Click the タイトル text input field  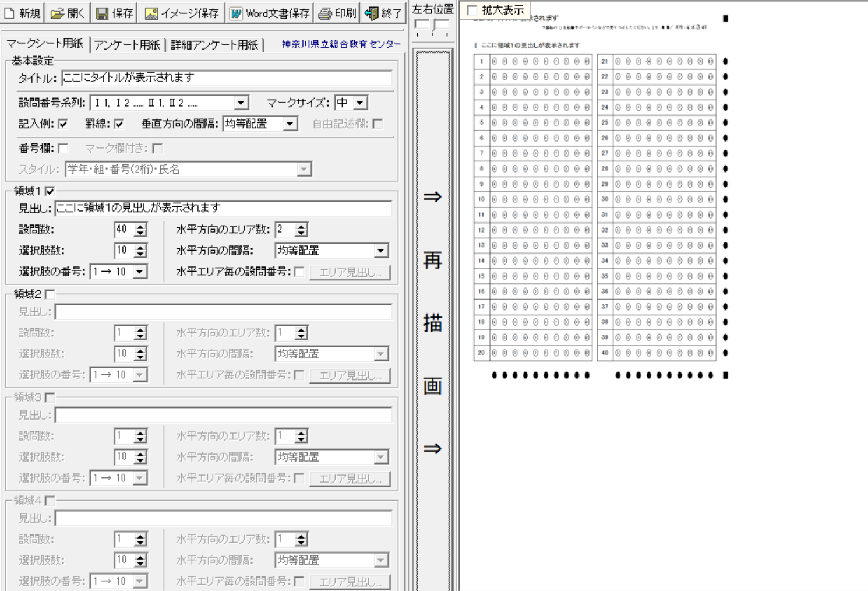(226, 78)
